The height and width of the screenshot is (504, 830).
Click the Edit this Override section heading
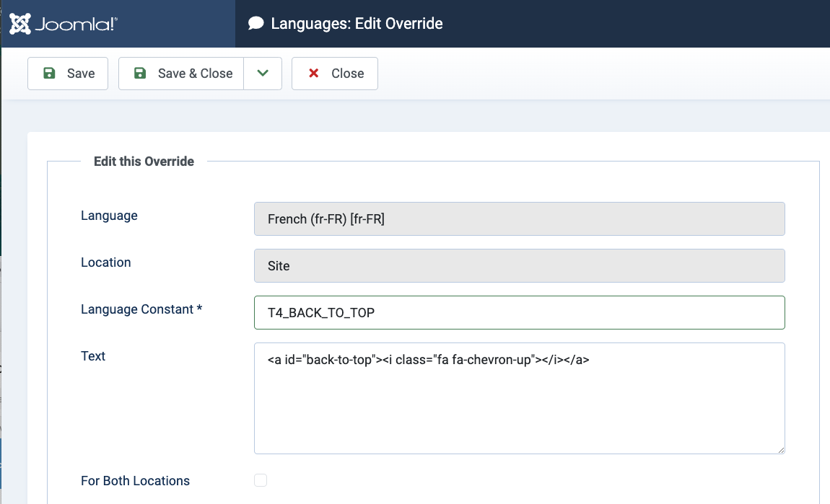144,162
